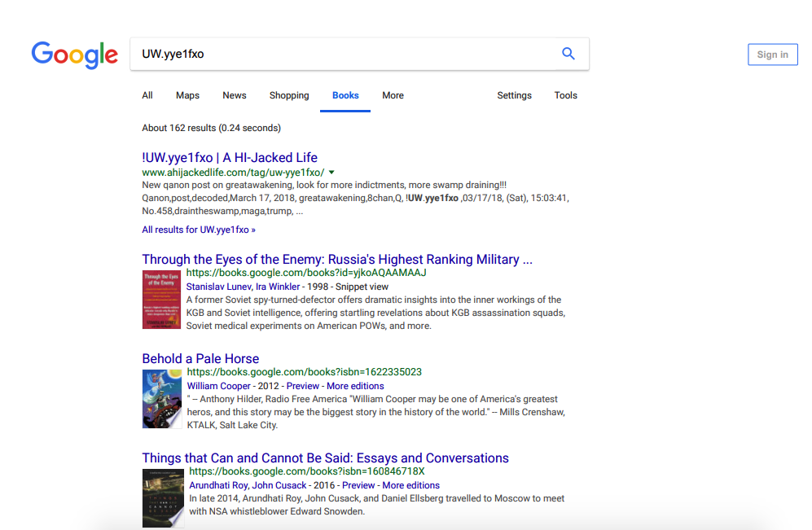Screen dimensions: 812x530
Task: Click 'All results for UW.yye1fxo' link
Action: 199,230
